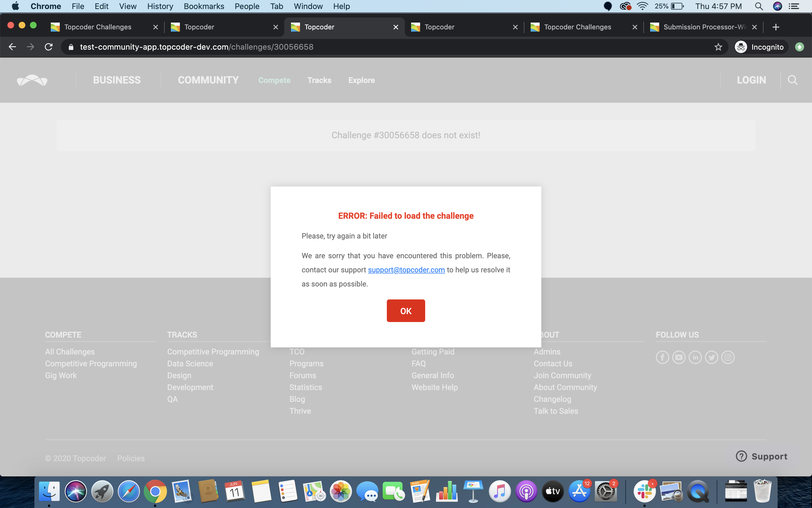
Task: Click the green extension update icon
Action: click(800, 47)
